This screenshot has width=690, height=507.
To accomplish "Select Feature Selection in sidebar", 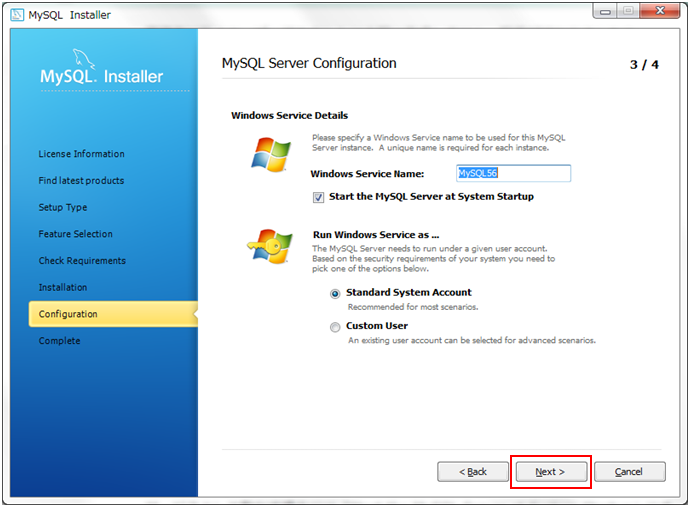I will click(x=76, y=234).
